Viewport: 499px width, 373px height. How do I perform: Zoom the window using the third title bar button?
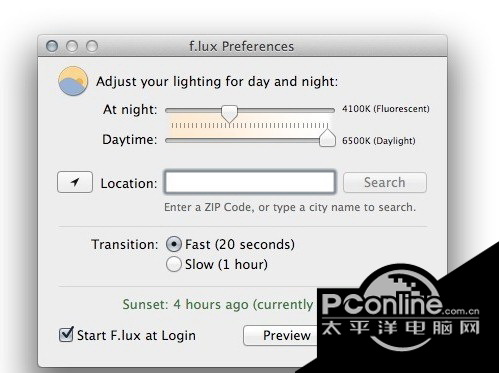click(x=92, y=46)
